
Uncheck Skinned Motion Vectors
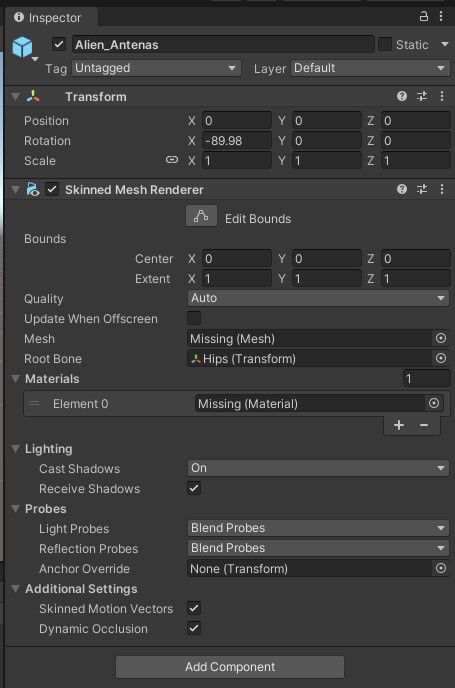(193, 608)
